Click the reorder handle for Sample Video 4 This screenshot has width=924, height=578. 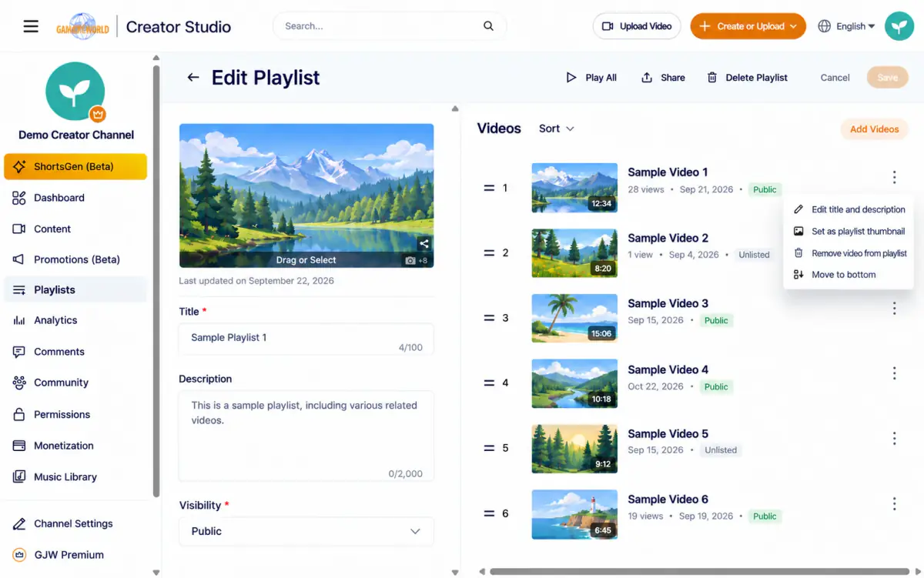pos(488,383)
